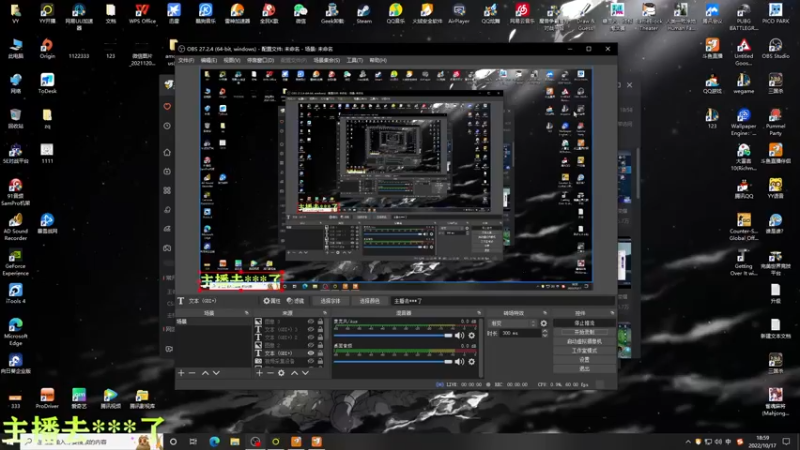Click the 开始录制 button

point(584,332)
